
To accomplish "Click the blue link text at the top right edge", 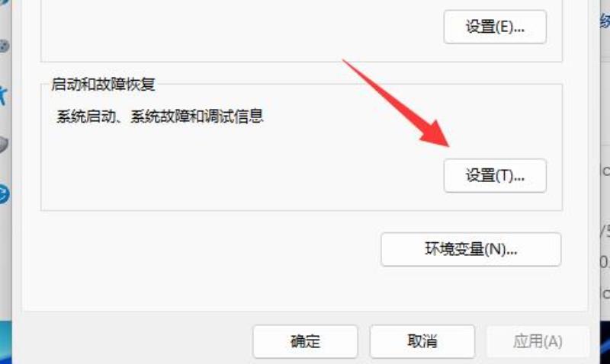I will click(x=605, y=21).
